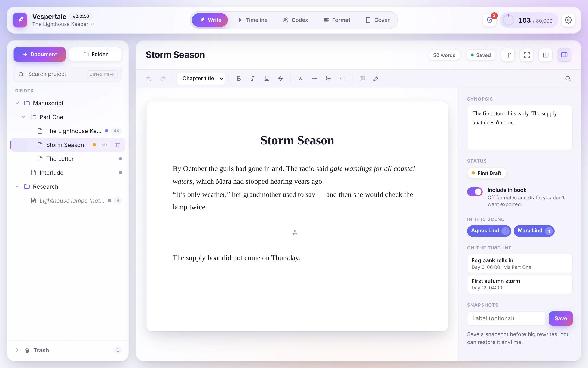Open find in document search icon

pos(568,79)
